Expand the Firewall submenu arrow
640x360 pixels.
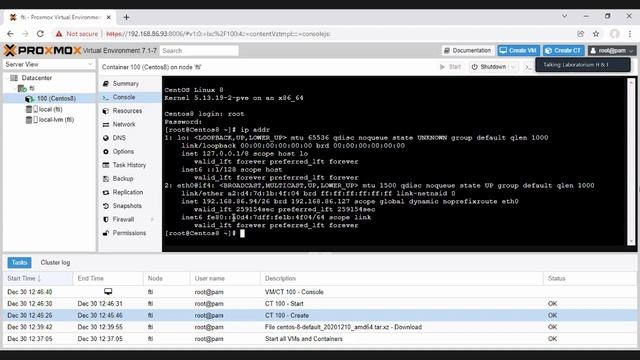tap(153, 219)
